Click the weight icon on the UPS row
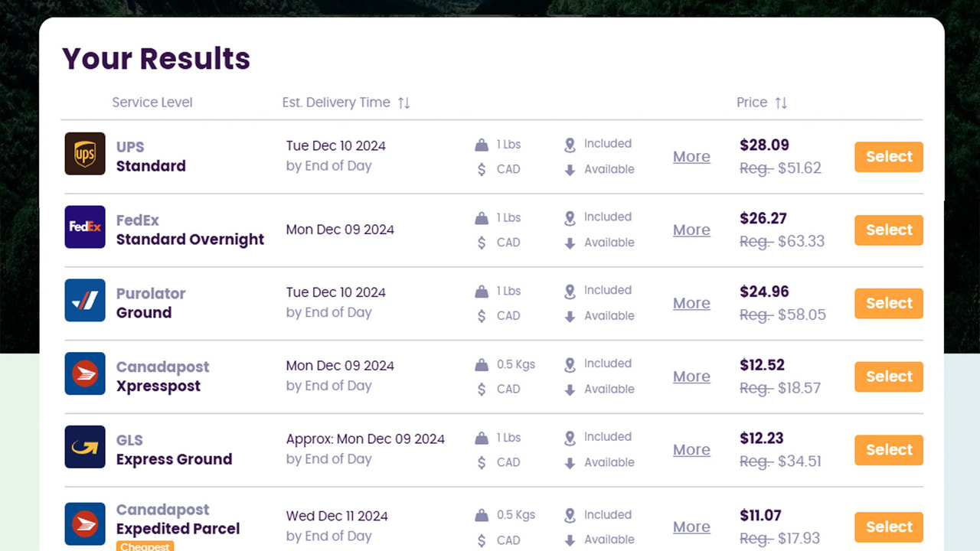This screenshot has height=551, width=980. (481, 144)
